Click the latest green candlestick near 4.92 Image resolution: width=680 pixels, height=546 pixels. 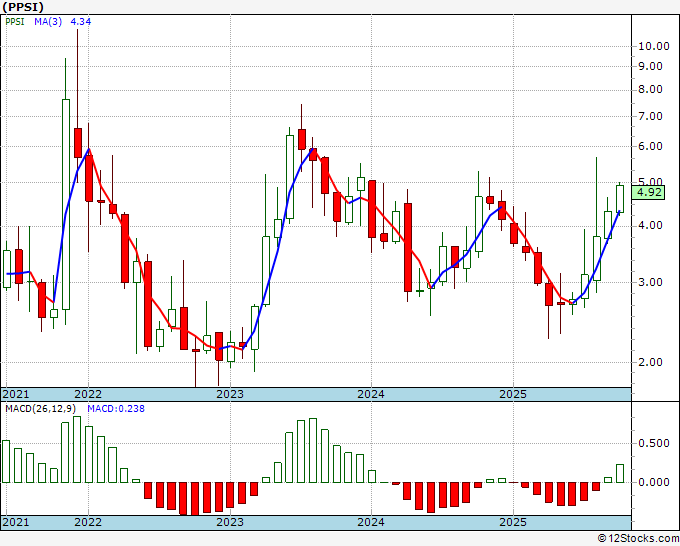(x=620, y=199)
